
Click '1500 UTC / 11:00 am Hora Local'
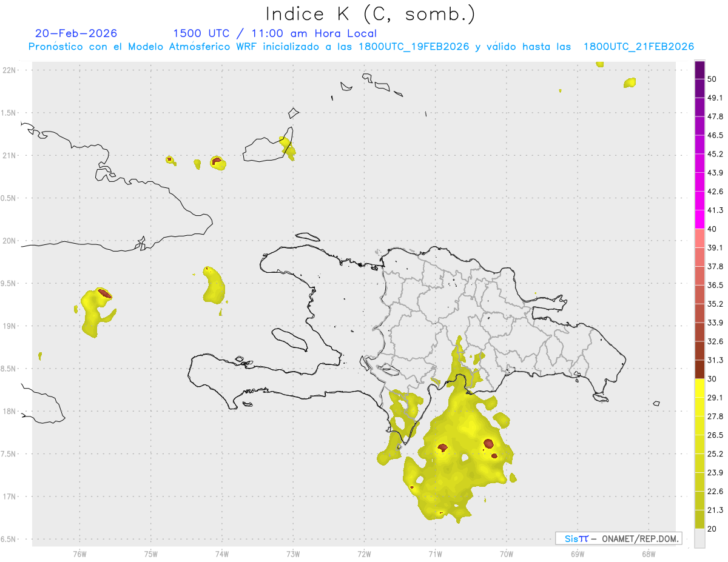point(275,33)
